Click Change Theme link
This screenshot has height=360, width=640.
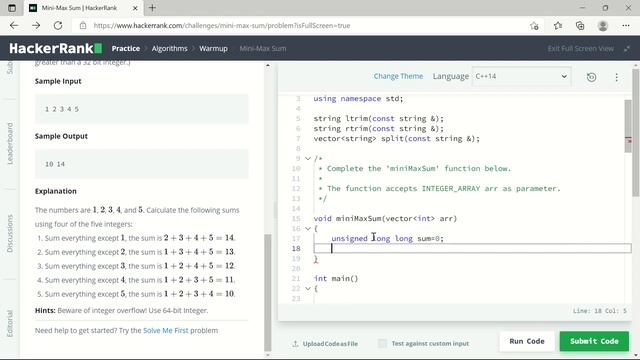[x=398, y=76]
